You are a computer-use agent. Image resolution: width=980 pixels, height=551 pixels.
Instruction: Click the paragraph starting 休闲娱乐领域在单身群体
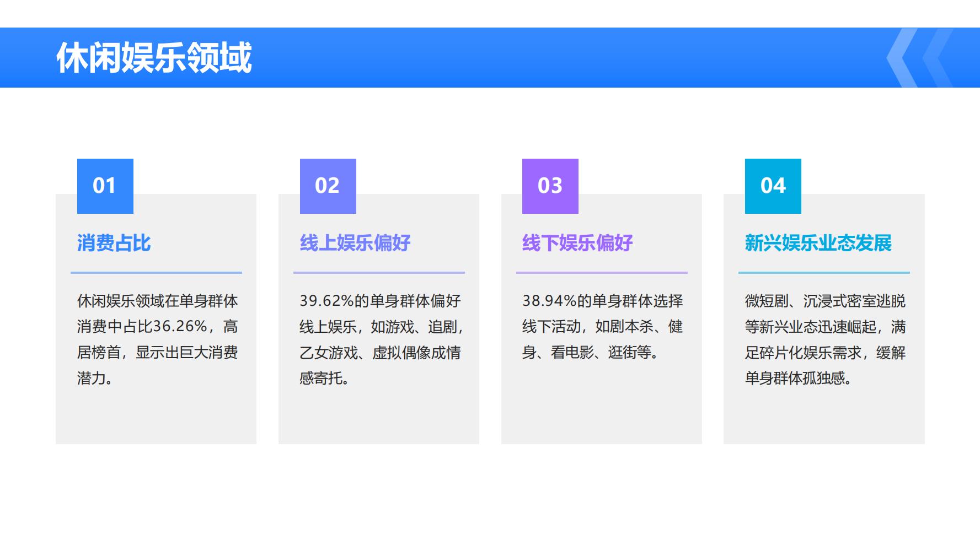(x=158, y=339)
